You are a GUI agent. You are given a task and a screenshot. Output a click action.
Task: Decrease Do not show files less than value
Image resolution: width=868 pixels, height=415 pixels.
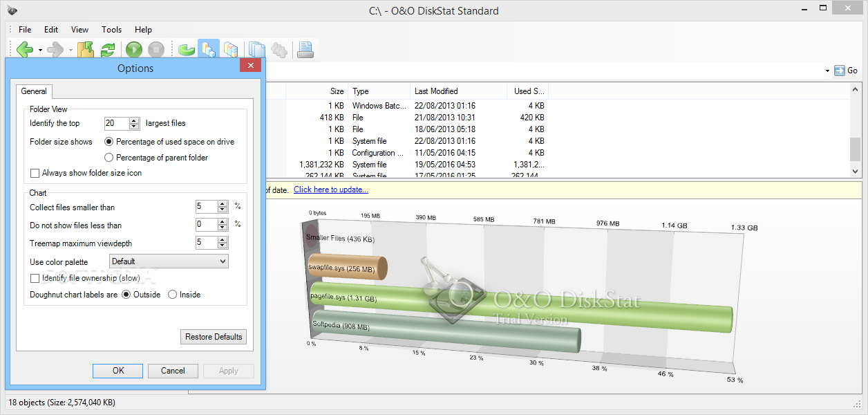[223, 228]
